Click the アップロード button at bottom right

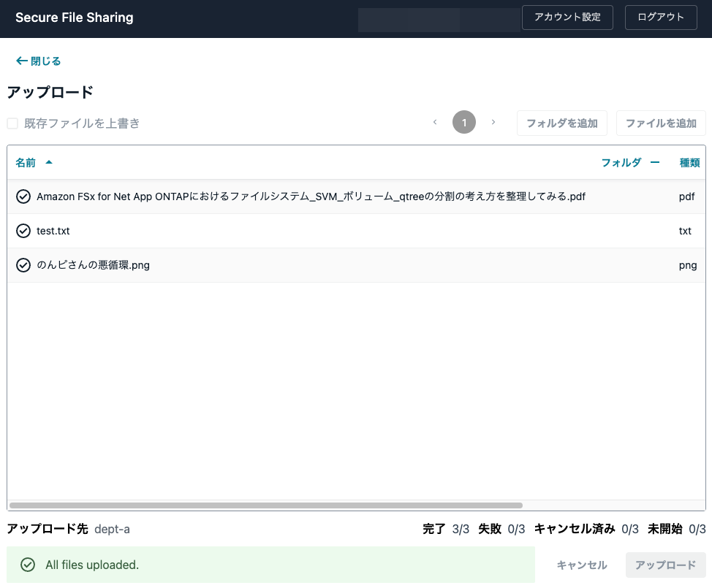665,565
